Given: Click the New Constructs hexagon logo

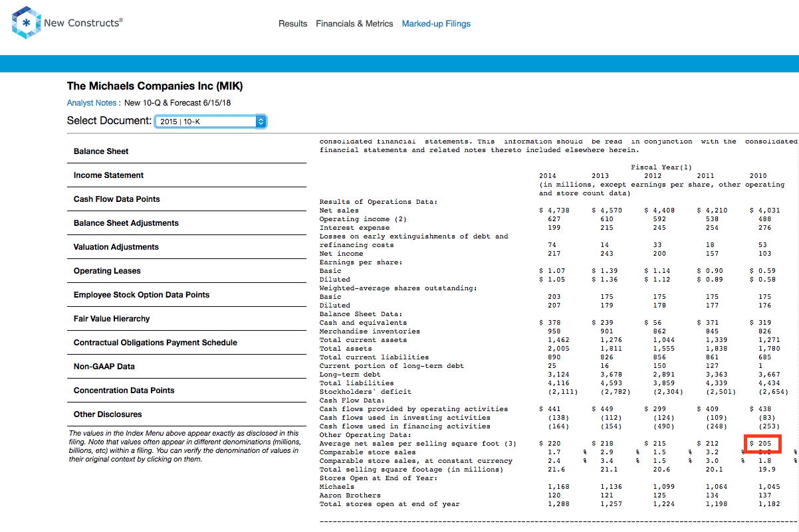Looking at the screenshot, I should [x=26, y=23].
